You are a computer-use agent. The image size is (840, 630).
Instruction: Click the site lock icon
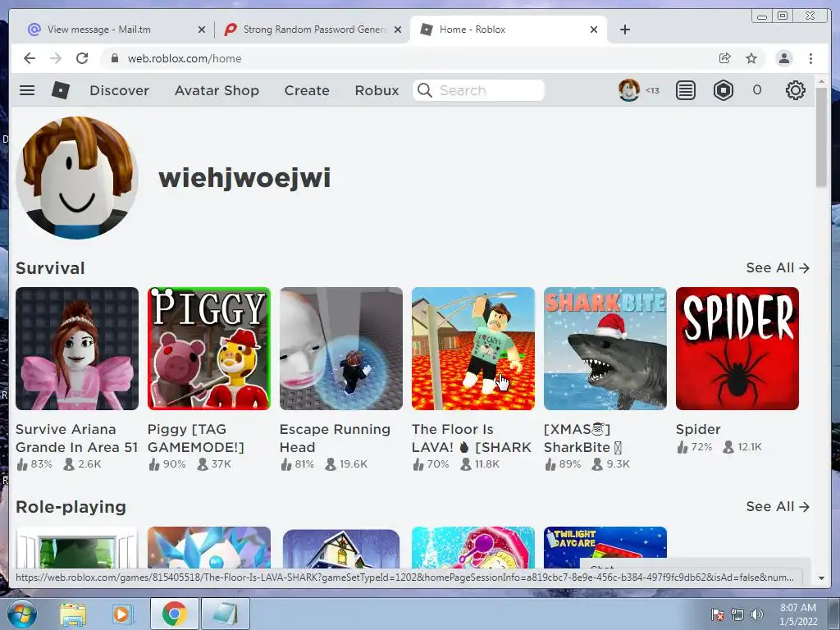(x=114, y=58)
